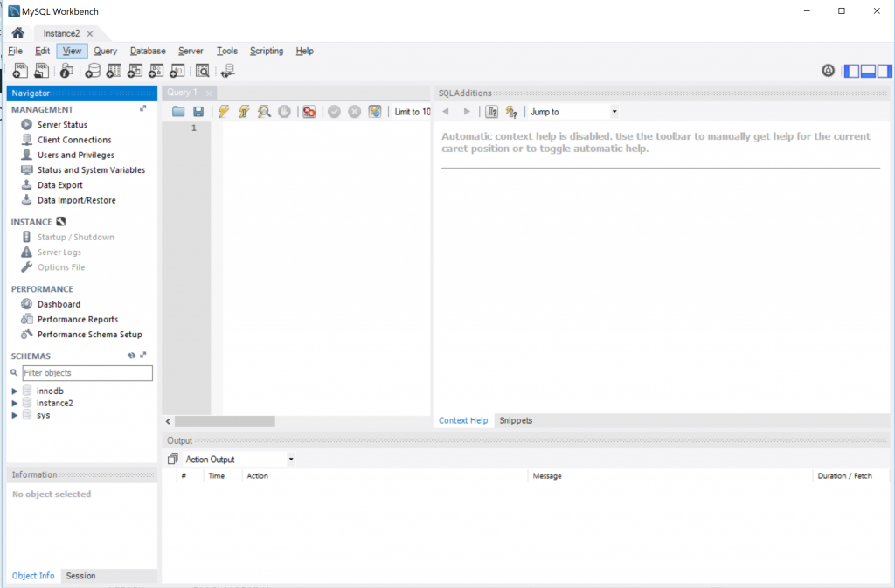Open Server Status in Navigator

pos(62,124)
